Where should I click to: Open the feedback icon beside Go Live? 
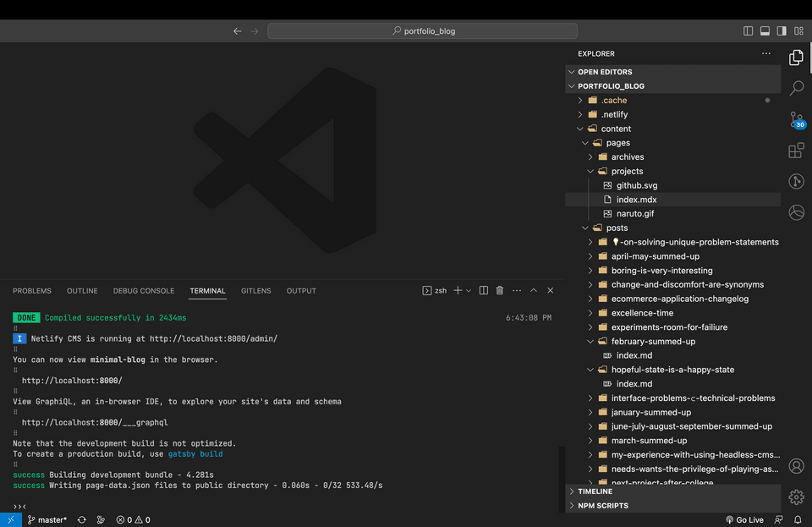pos(778,519)
